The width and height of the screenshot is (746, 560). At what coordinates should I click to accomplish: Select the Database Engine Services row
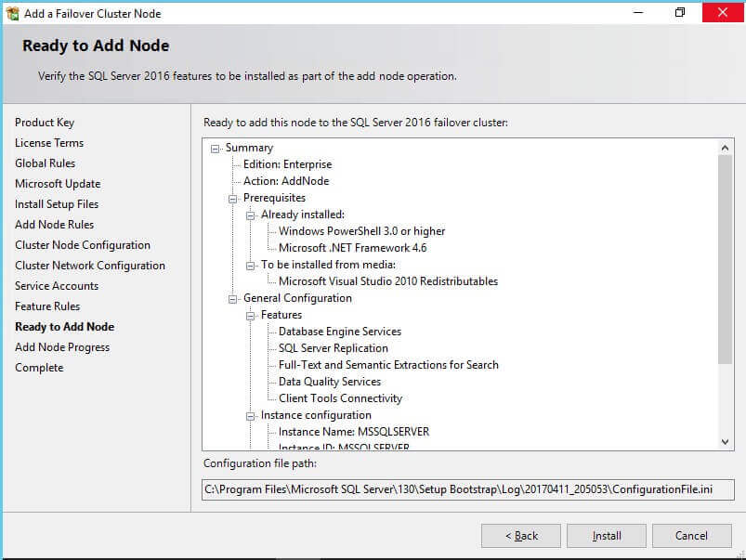tap(340, 332)
